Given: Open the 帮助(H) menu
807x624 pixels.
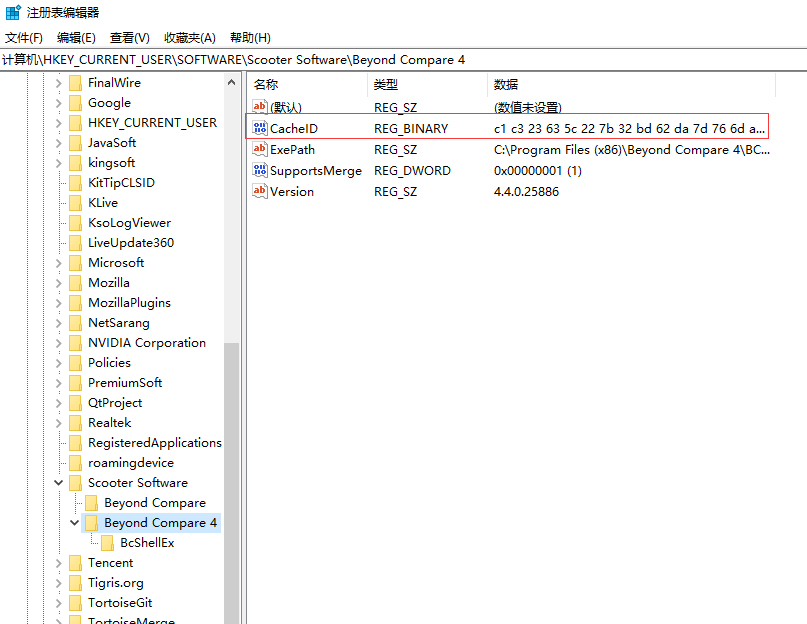Looking at the screenshot, I should pyautogui.click(x=250, y=38).
